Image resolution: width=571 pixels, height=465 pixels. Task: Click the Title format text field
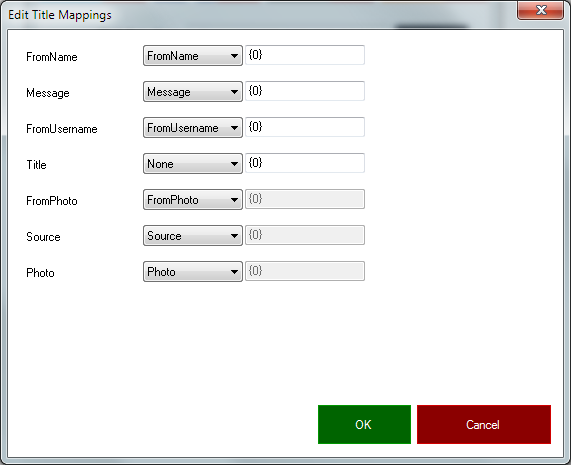click(305, 163)
